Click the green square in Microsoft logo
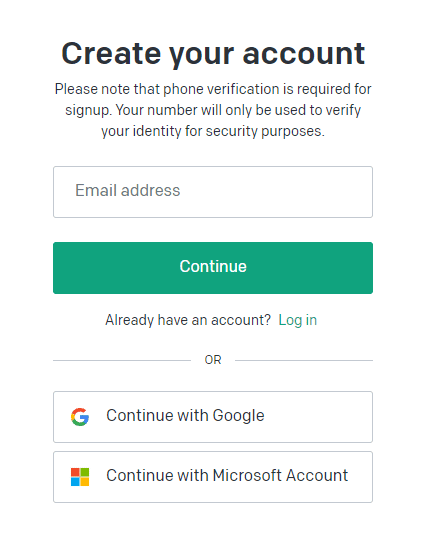 85,472
